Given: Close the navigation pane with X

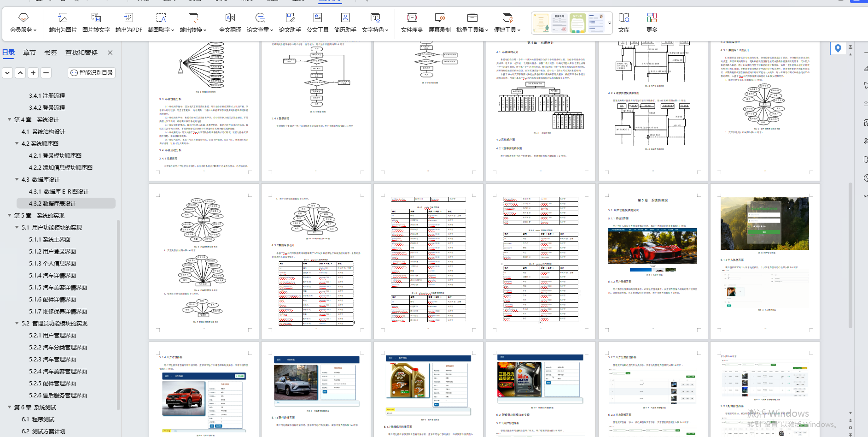Looking at the screenshot, I should coord(110,53).
